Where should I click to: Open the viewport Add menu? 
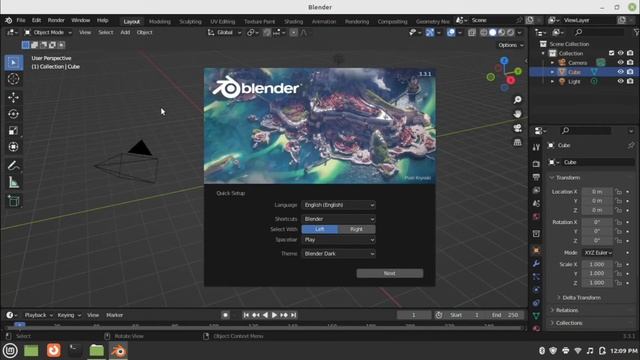[x=125, y=32]
